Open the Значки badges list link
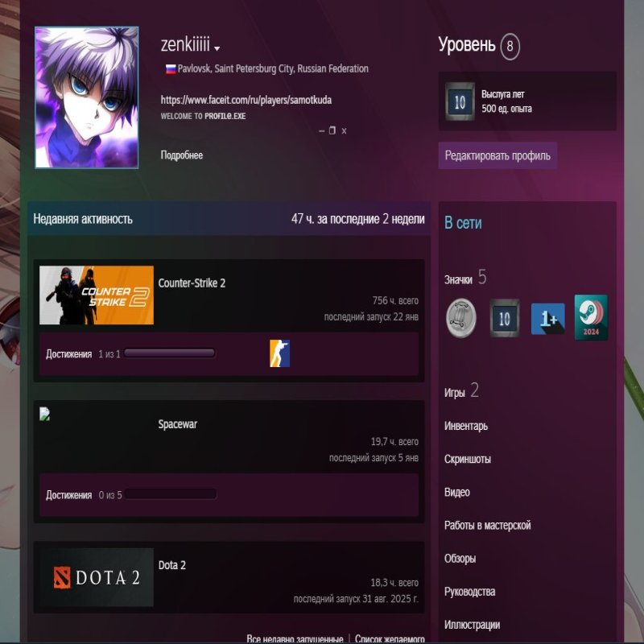The image size is (644, 644). tap(458, 279)
